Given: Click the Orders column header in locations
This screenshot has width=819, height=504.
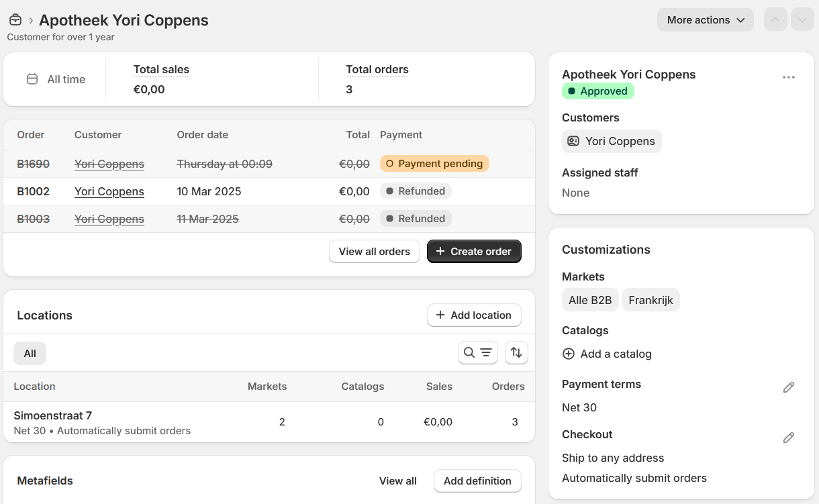Looking at the screenshot, I should point(508,387).
